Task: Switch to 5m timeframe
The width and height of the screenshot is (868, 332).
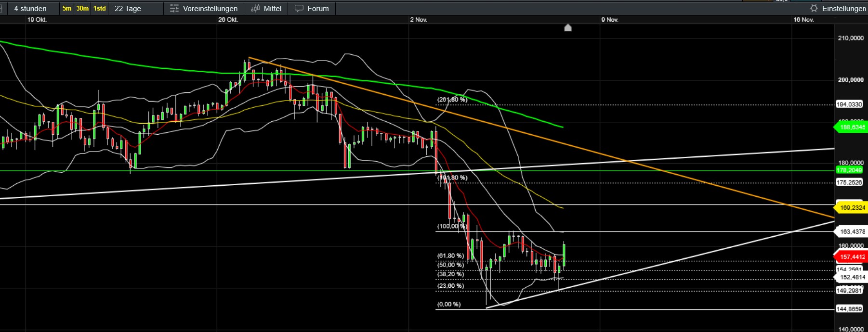Action: [x=67, y=9]
